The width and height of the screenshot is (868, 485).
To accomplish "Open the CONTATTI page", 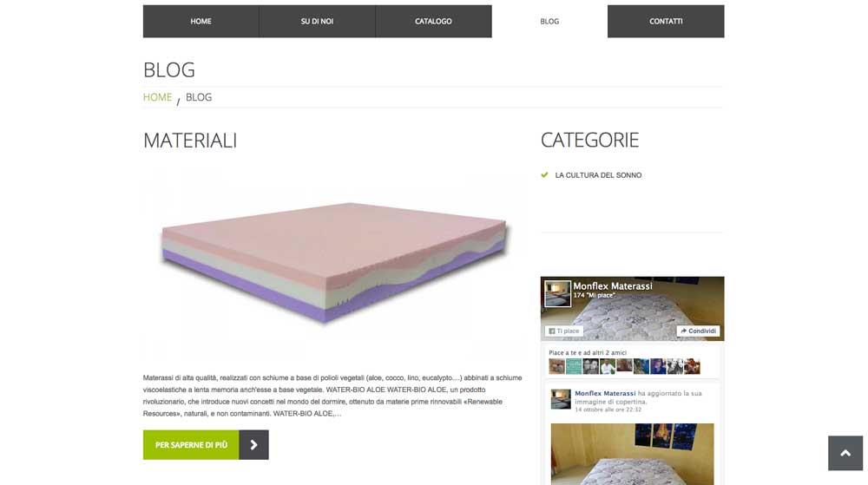I will coord(666,22).
